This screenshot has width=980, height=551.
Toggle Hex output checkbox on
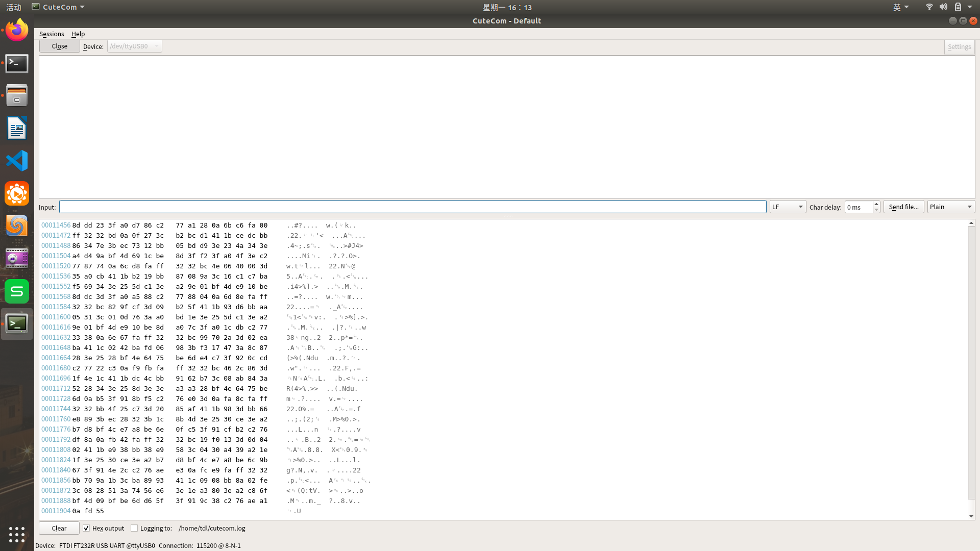click(x=86, y=528)
